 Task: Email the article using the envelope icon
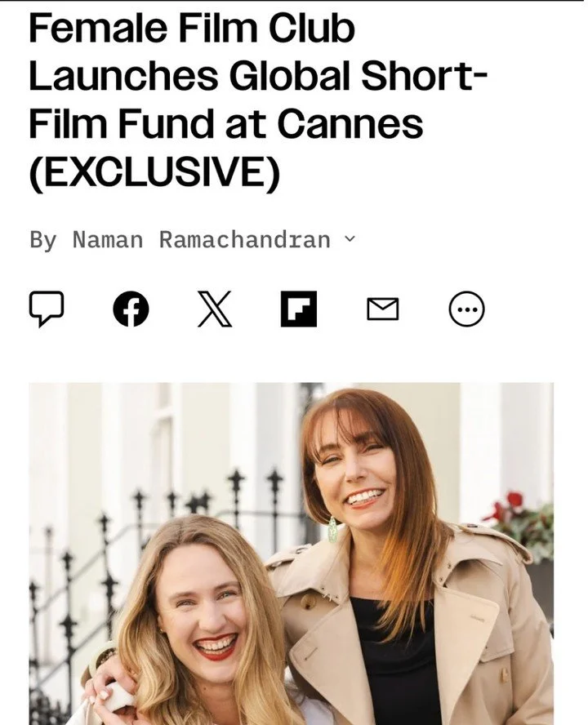click(382, 309)
